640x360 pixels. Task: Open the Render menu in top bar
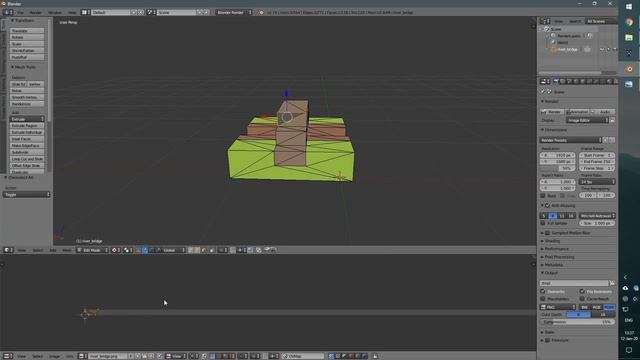pyautogui.click(x=36, y=13)
